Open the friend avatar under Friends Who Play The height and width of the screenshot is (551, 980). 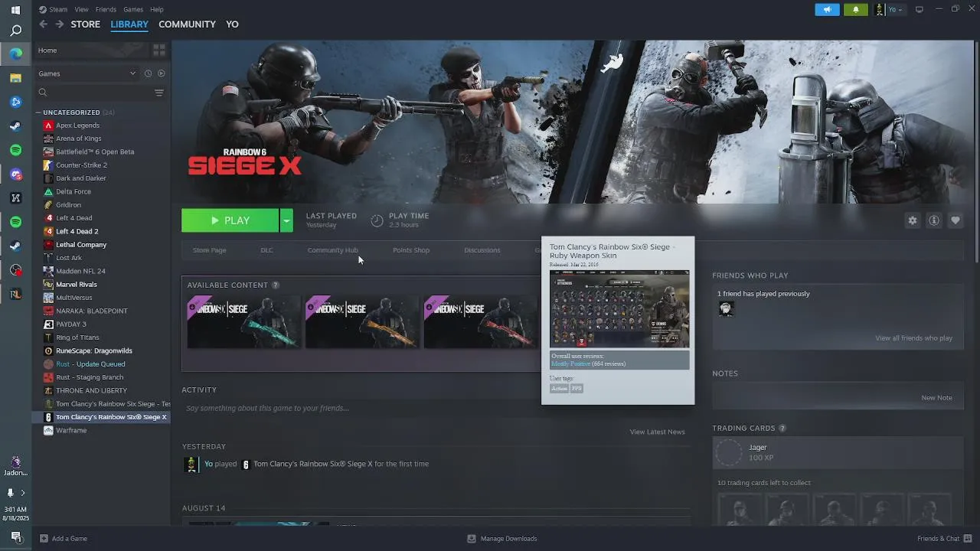click(x=726, y=308)
